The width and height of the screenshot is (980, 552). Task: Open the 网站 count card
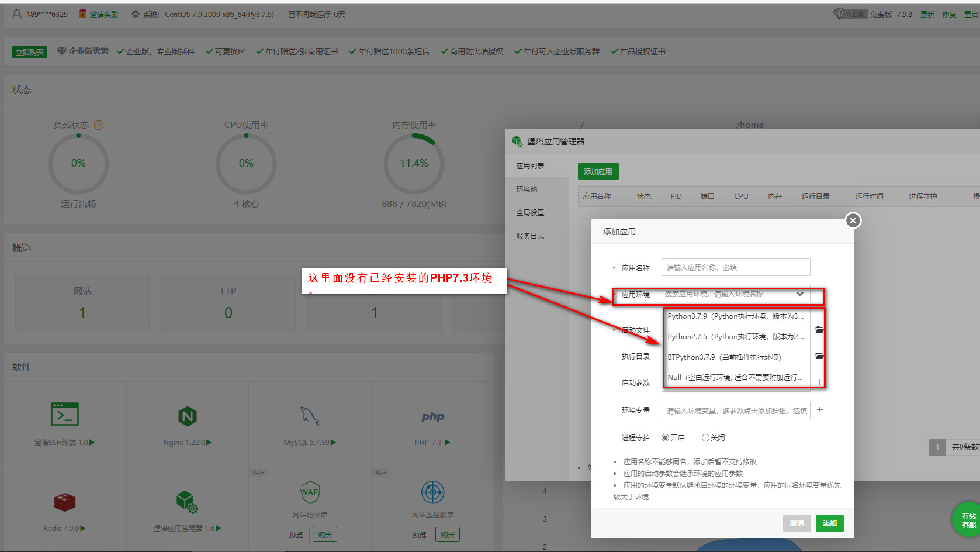[x=82, y=303]
